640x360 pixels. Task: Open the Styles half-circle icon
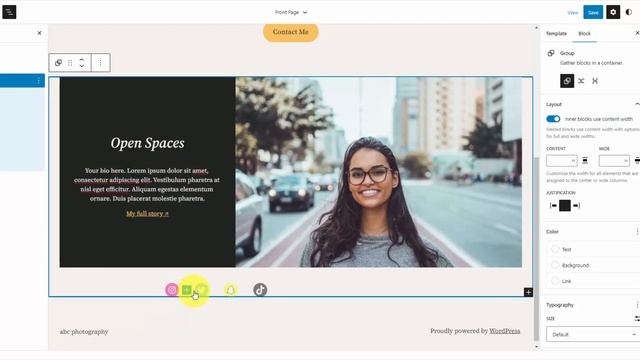click(x=629, y=12)
